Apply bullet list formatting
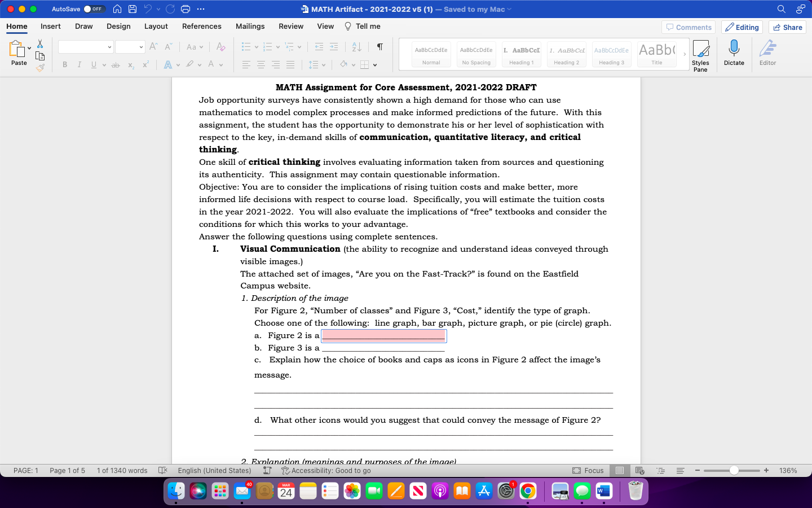 click(247, 46)
